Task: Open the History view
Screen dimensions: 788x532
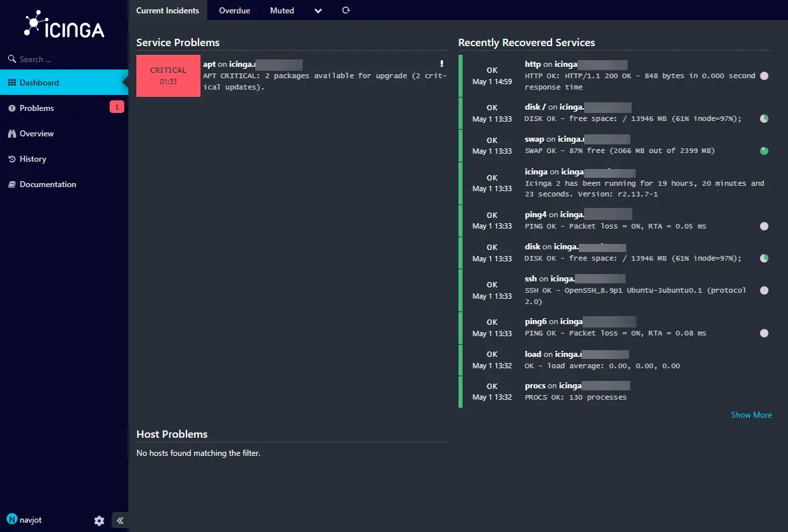Action: pos(33,159)
